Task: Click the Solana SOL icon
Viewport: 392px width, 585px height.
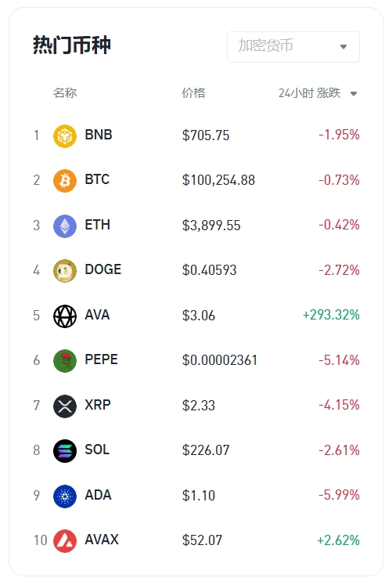Action: click(x=65, y=451)
